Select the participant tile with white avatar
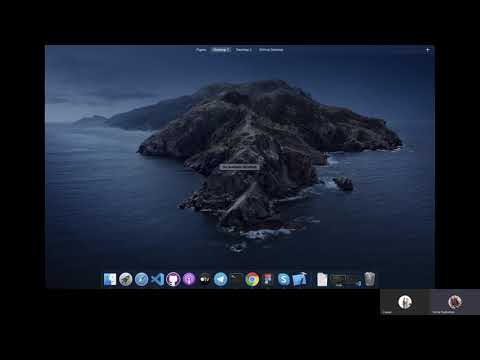This screenshot has width=480, height=360. (x=405, y=302)
